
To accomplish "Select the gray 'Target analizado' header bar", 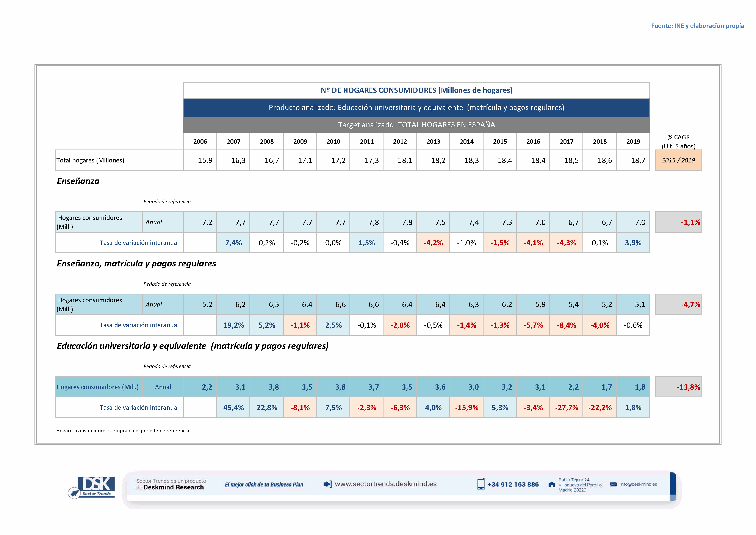I will coord(416,125).
